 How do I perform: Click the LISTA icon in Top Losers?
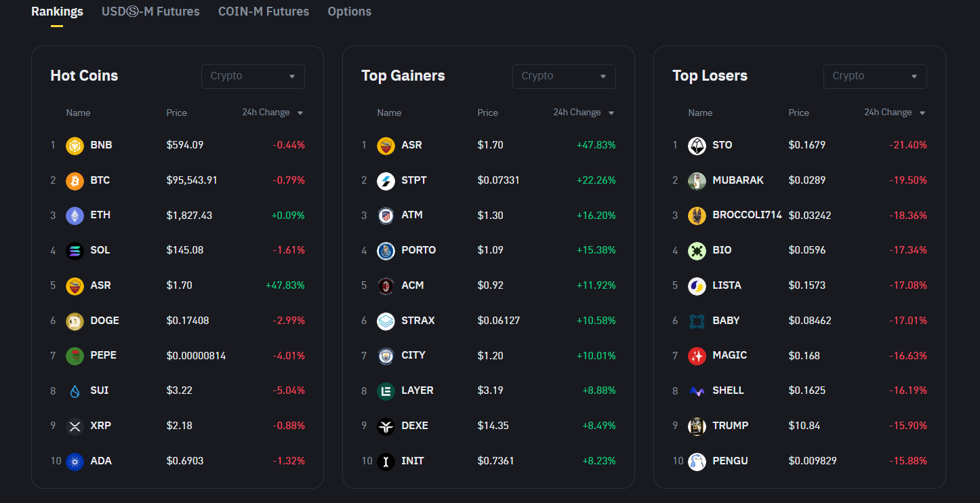tap(697, 285)
